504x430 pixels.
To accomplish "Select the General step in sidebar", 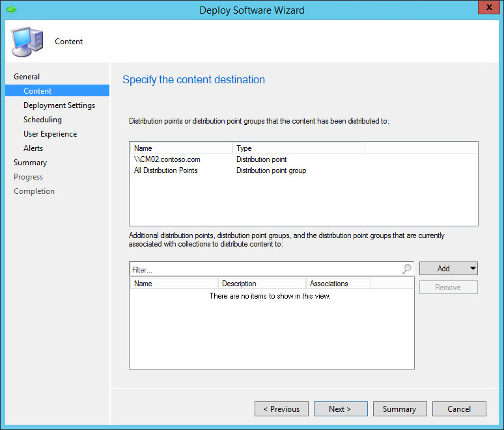I will pos(27,77).
